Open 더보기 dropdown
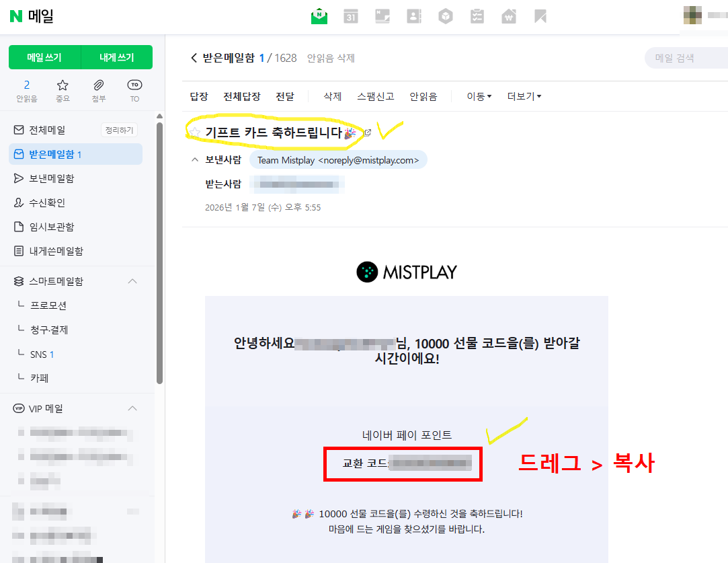Image resolution: width=728 pixels, height=563 pixels. [524, 96]
